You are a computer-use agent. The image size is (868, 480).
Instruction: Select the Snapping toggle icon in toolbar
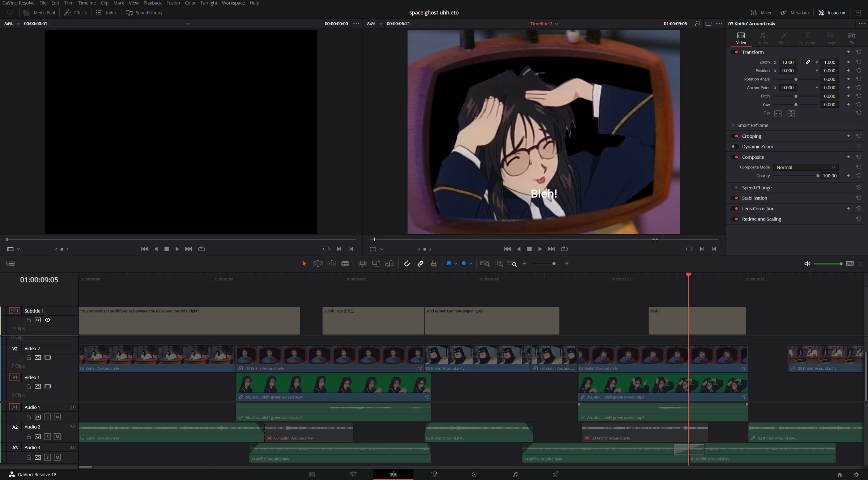406,263
